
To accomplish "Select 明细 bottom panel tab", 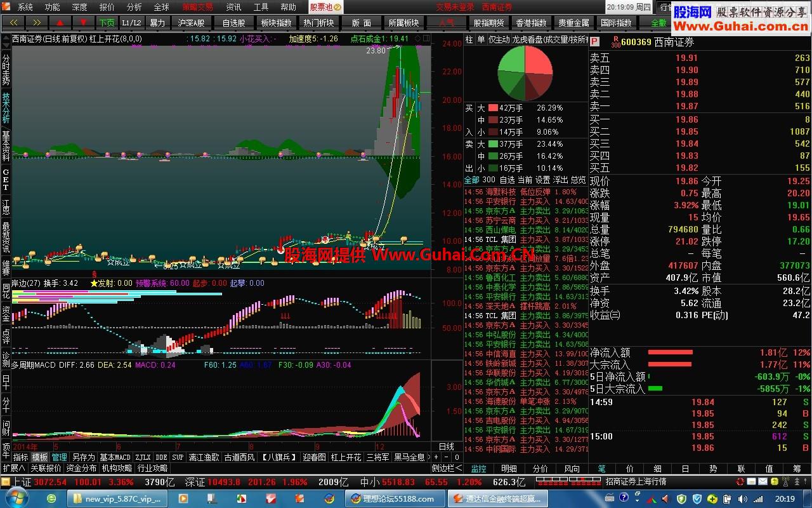I will coord(509,469).
